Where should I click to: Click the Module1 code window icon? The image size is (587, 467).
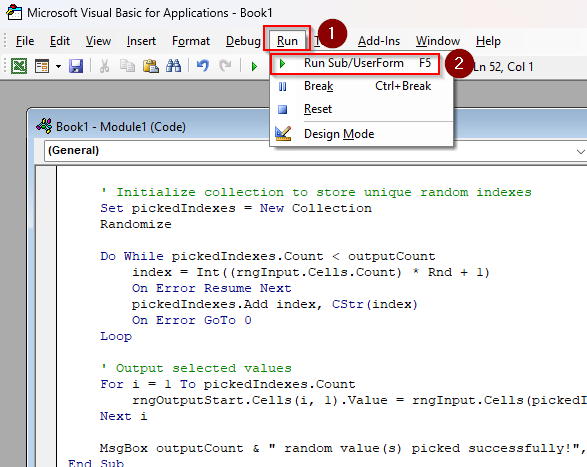44,126
